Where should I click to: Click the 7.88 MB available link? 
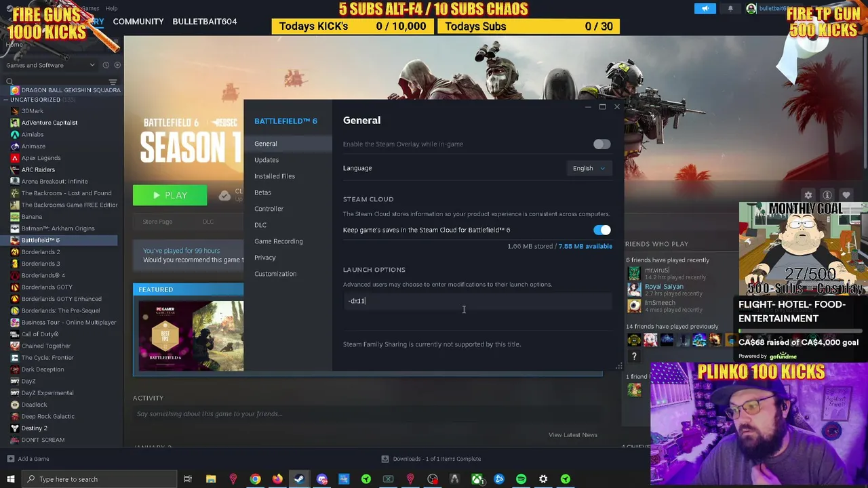(x=585, y=247)
